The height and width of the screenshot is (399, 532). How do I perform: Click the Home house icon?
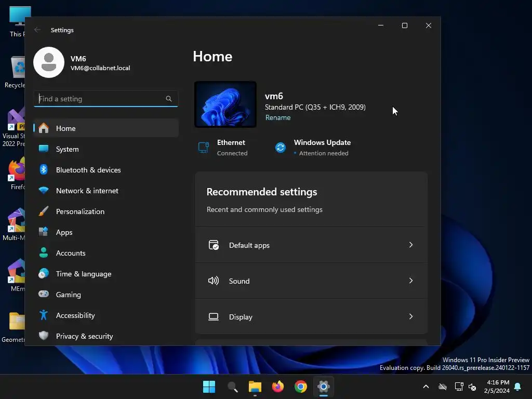coord(44,128)
